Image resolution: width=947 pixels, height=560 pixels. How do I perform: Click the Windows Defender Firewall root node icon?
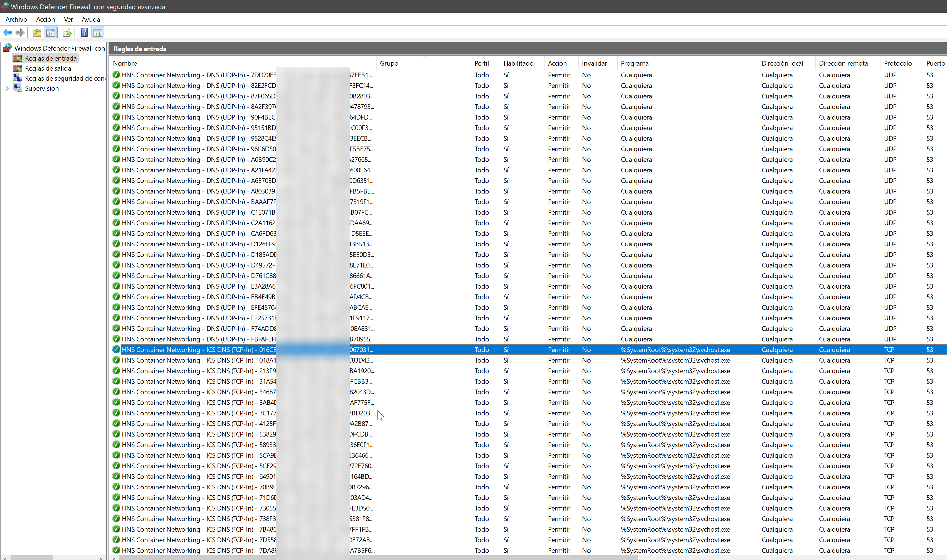8,48
